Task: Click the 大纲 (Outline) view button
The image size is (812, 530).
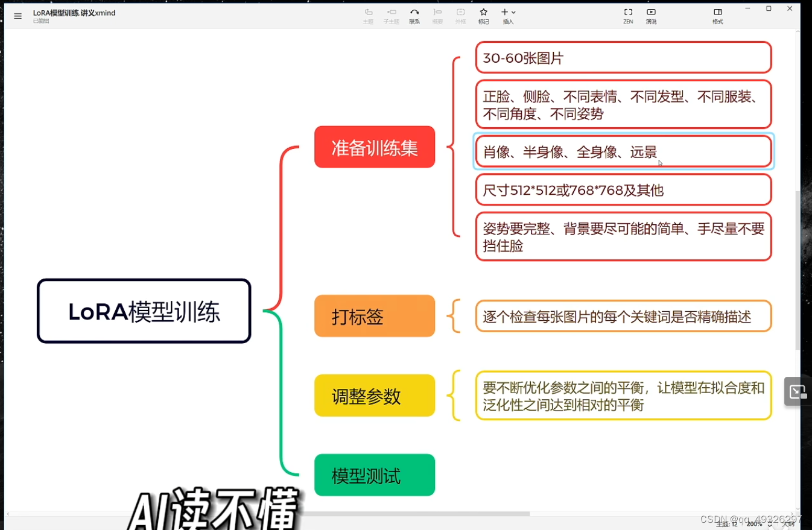Action: 788,524
